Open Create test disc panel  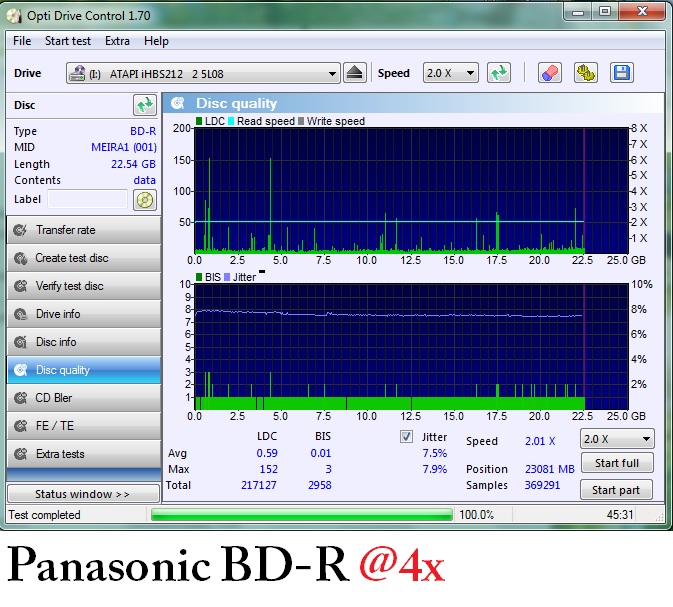84,258
